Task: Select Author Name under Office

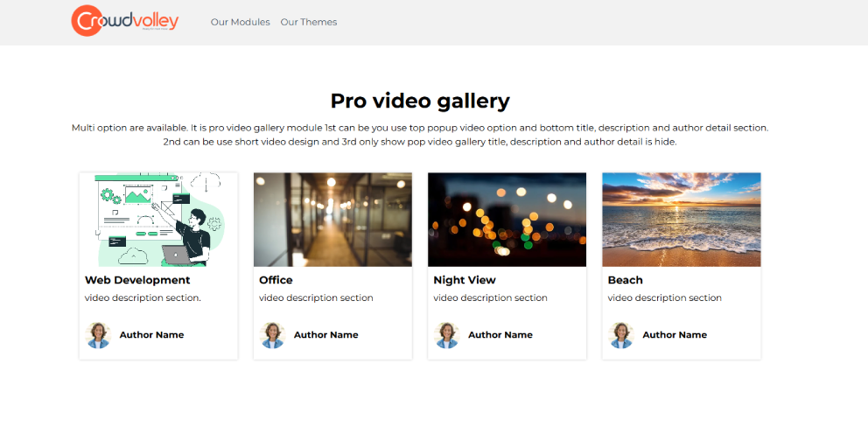Action: [325, 335]
